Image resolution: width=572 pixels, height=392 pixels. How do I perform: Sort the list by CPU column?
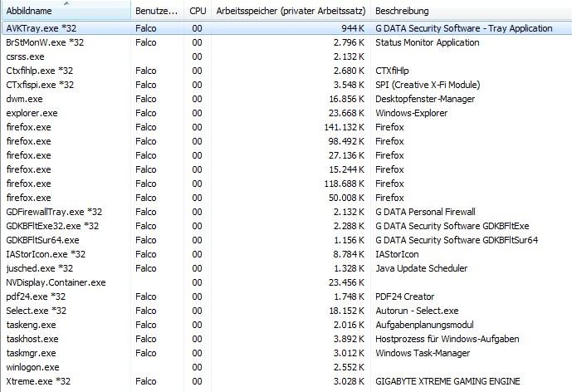tap(197, 12)
